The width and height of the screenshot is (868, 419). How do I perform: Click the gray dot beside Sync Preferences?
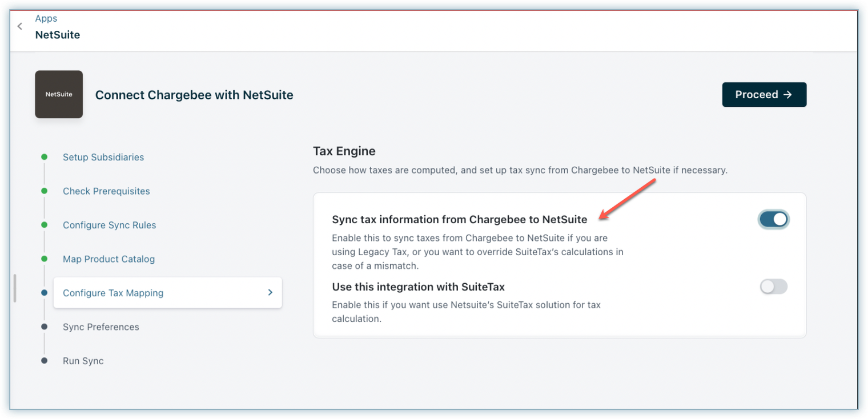[x=45, y=327]
